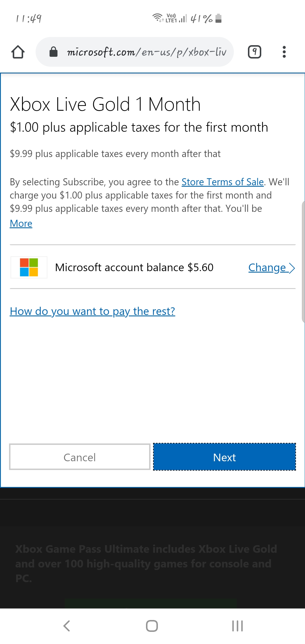
Task: Tap the Microsoft logo payment icon
Action: coord(29,267)
